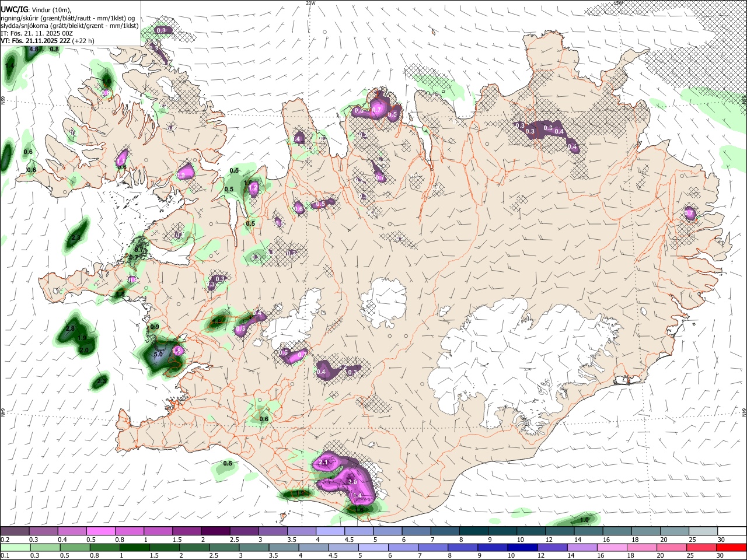Click the 5.0 precipitation value on the map
Screen dimensions: 747x560
click(x=158, y=354)
